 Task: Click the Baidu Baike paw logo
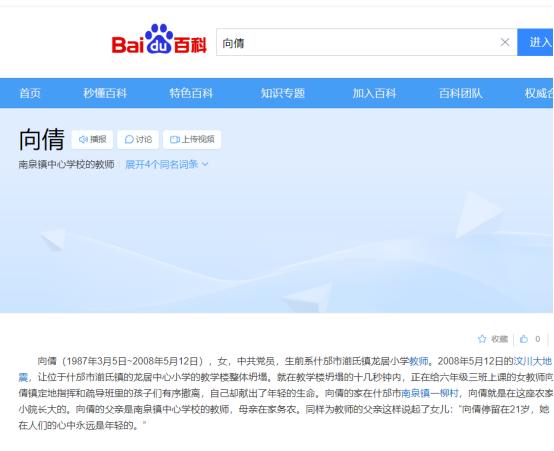159,39
